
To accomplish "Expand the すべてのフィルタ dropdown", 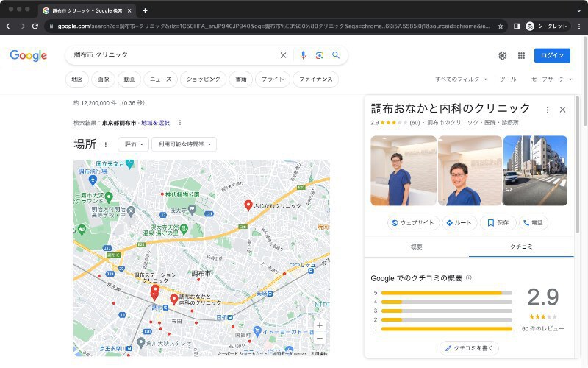I will (x=462, y=79).
